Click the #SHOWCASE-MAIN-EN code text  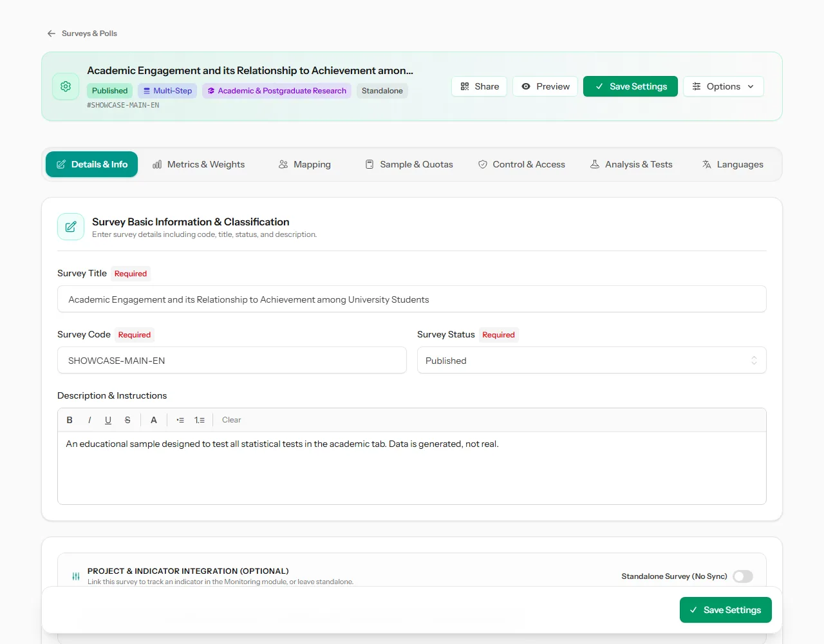(123, 105)
